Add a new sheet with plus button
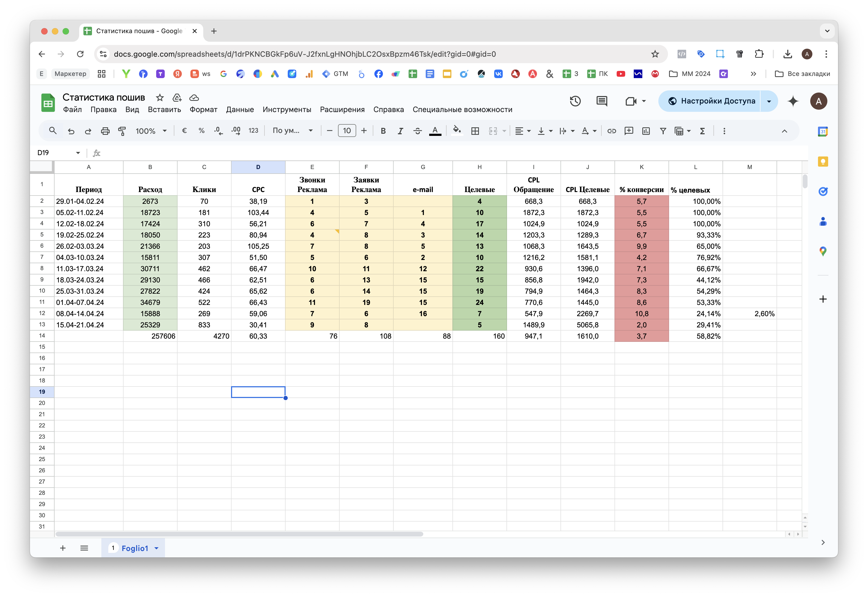Screen dimensions: 868x597 63,548
